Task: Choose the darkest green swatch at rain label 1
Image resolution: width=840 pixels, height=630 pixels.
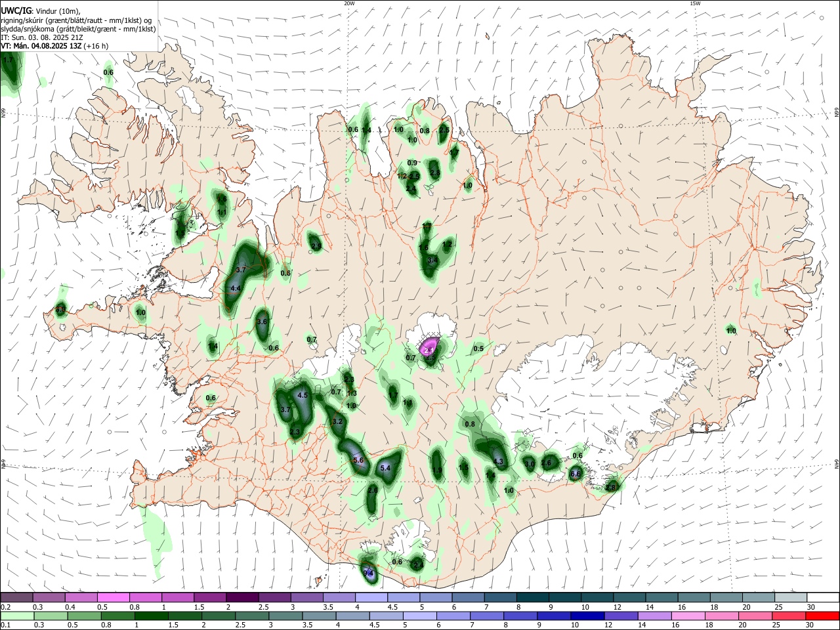Action: tap(150, 617)
